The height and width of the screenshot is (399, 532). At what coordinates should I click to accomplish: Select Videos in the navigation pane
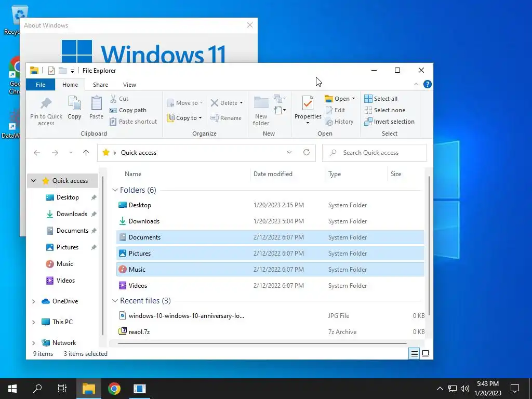coord(65,280)
